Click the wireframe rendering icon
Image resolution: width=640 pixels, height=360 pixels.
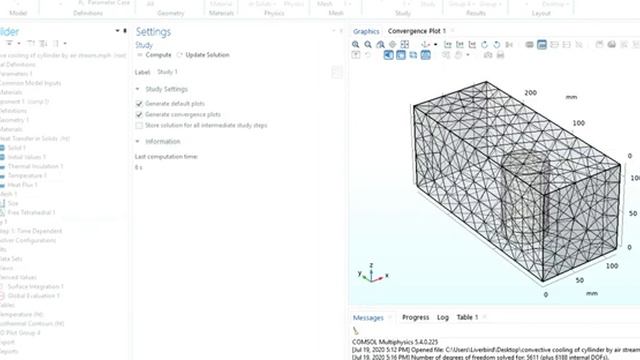[x=413, y=55]
